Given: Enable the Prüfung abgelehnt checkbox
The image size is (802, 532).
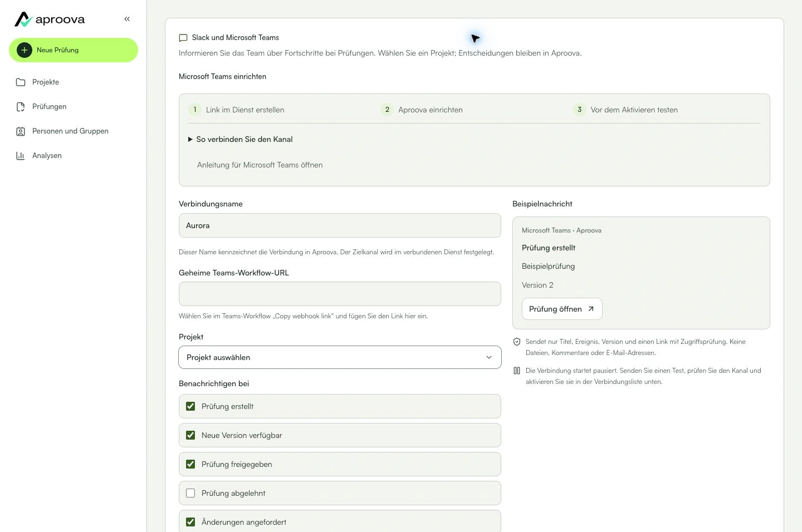Looking at the screenshot, I should (x=190, y=493).
